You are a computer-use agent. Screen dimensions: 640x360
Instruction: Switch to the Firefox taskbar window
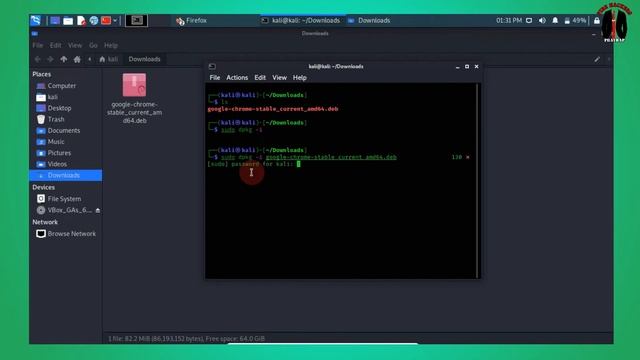click(191, 20)
